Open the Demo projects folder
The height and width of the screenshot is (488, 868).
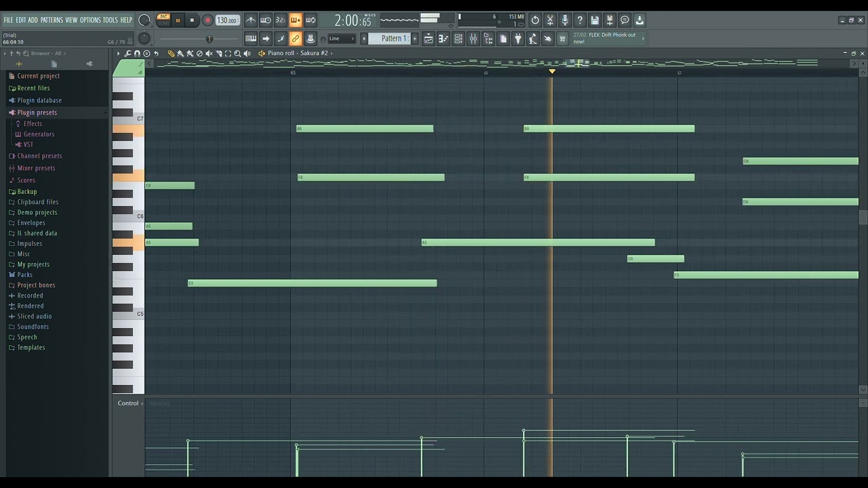click(x=37, y=212)
